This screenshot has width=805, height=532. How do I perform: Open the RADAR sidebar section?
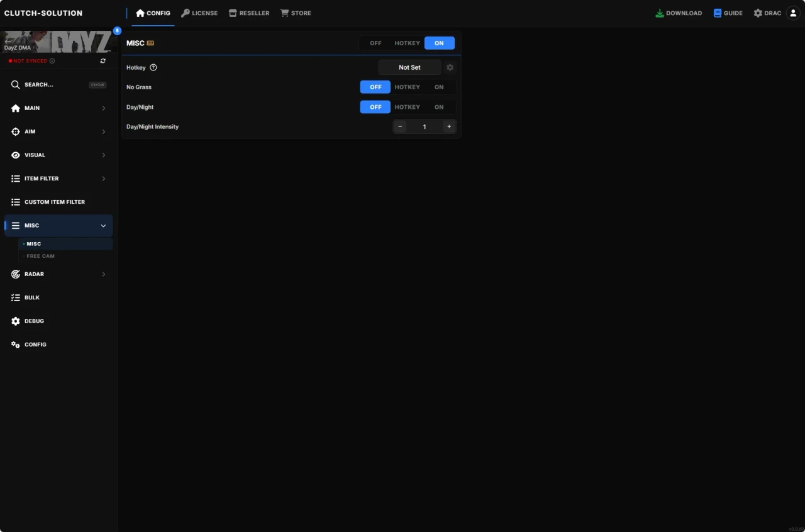coord(58,274)
